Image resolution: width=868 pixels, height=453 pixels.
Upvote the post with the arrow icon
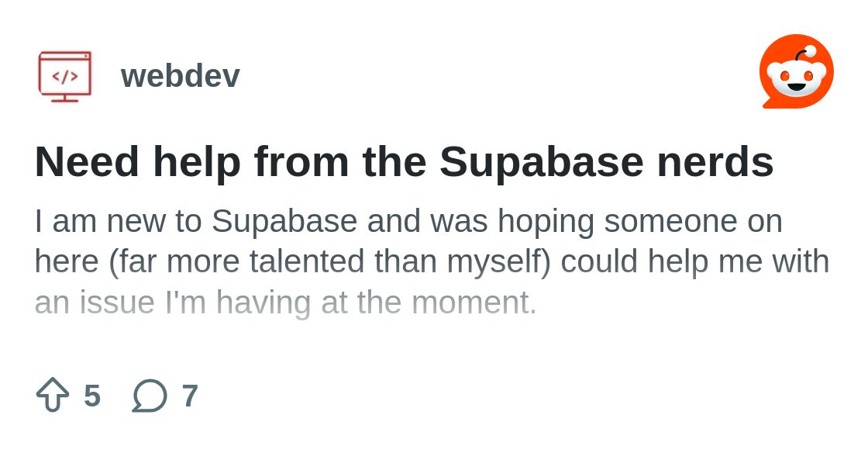(x=53, y=395)
